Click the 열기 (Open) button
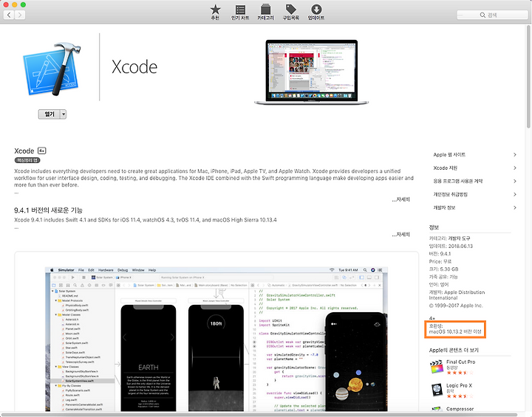Viewport: 532px width, 417px height. pyautogui.click(x=50, y=114)
